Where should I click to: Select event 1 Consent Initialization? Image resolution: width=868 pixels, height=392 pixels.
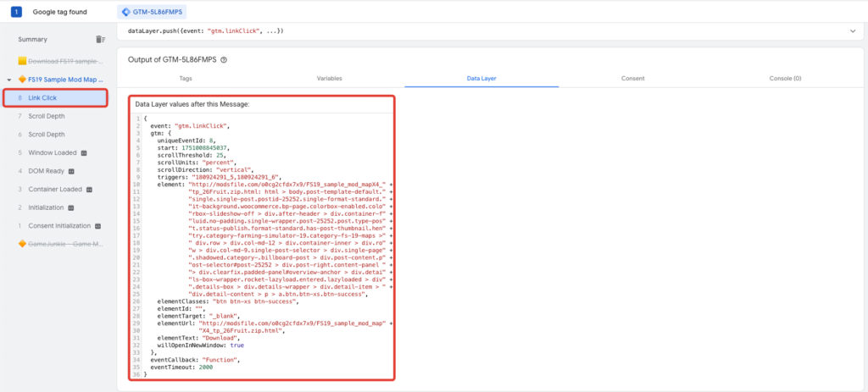(x=59, y=225)
